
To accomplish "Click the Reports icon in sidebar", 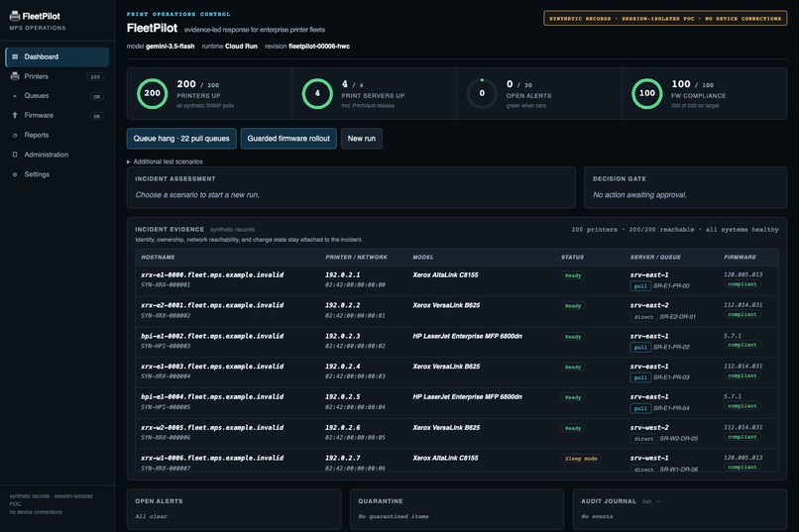I will (15, 135).
